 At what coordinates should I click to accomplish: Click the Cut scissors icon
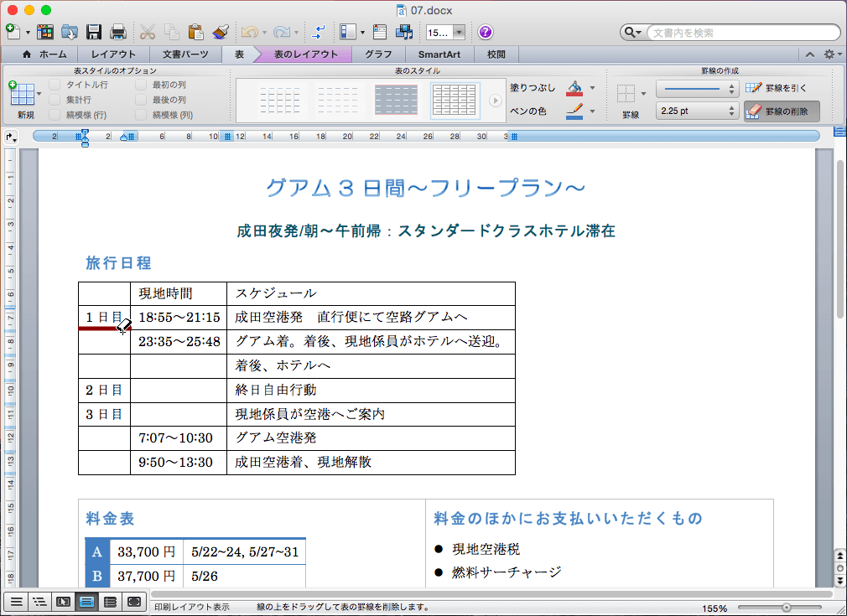point(147,33)
